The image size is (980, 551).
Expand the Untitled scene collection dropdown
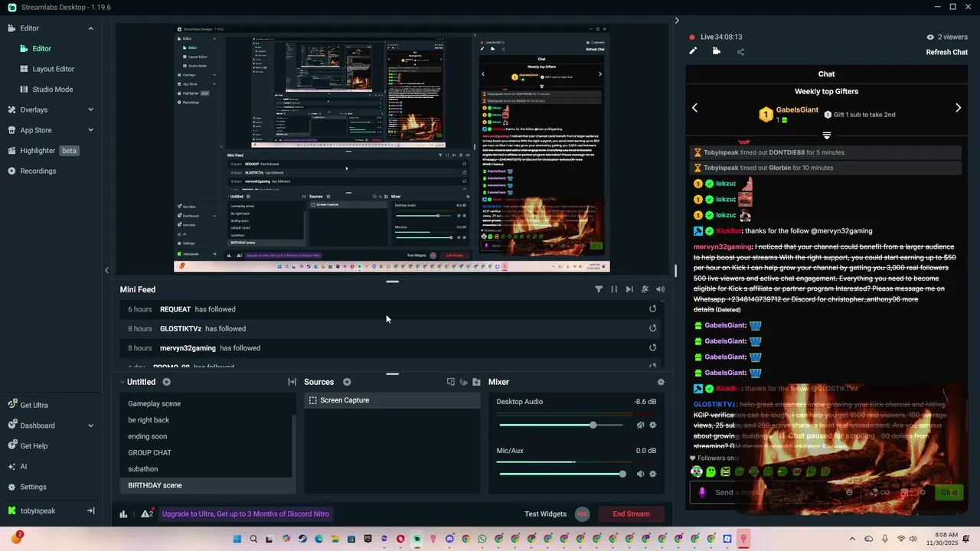122,382
